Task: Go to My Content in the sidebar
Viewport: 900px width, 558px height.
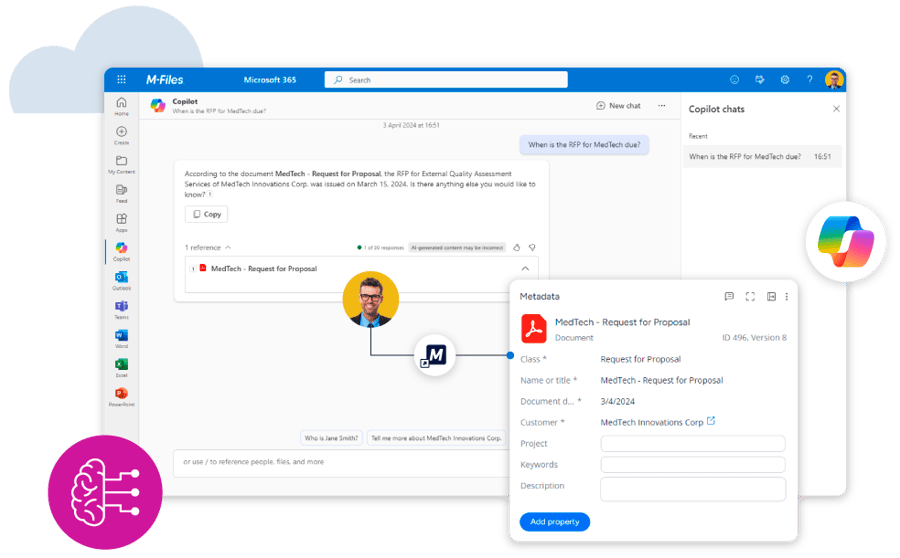Action: tap(121, 163)
